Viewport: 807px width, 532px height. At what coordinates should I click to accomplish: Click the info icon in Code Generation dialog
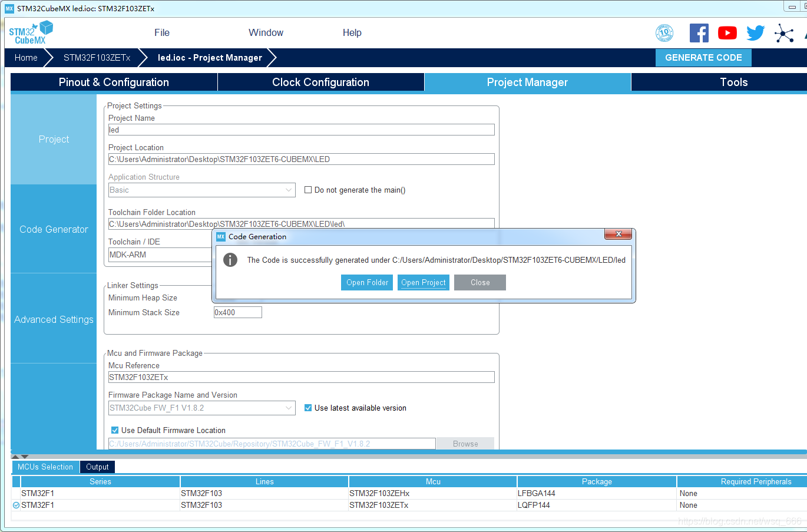(x=230, y=260)
